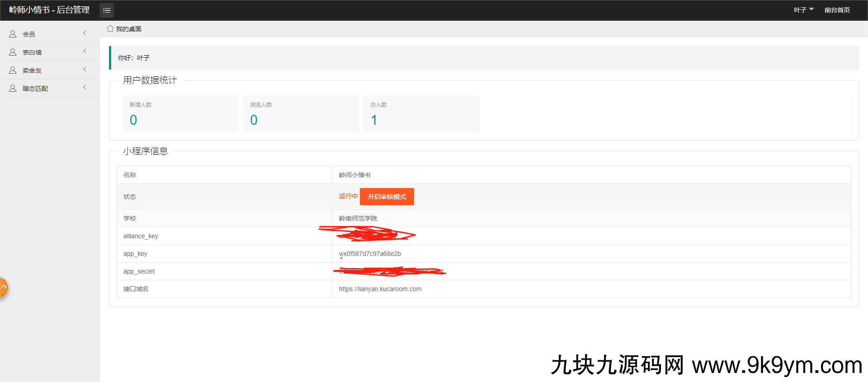Click the home icon in the breadcrumb
This screenshot has width=868, height=382.
point(110,28)
